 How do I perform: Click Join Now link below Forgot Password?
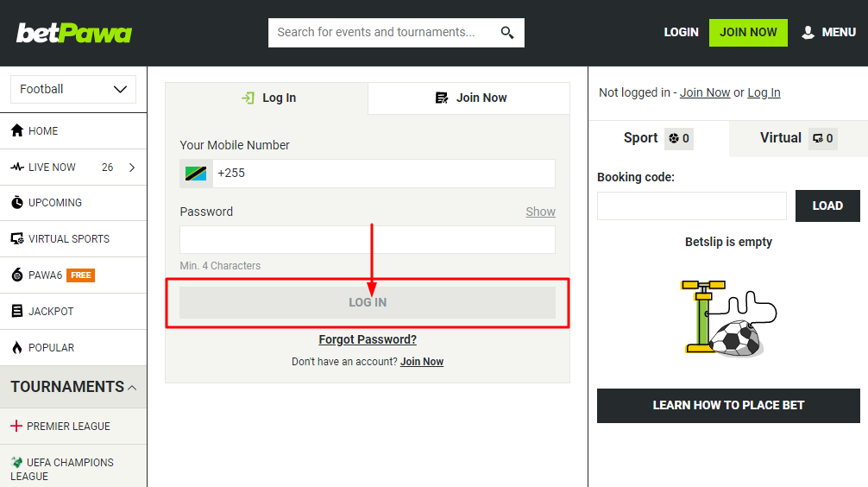pyautogui.click(x=422, y=362)
